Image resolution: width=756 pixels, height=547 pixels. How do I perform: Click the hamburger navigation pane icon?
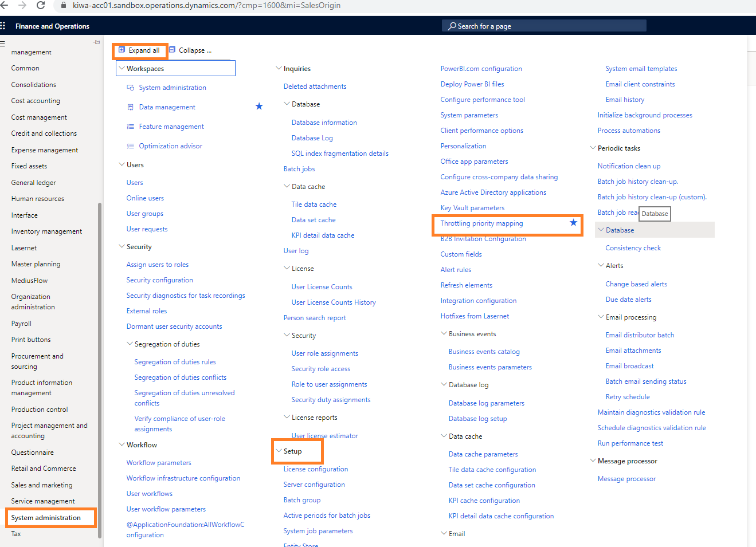2,44
